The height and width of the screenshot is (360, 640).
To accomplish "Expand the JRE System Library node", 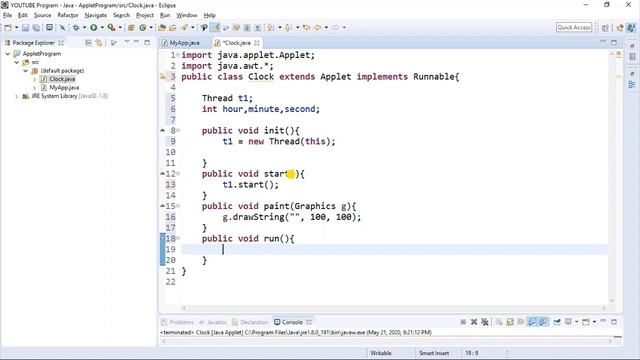I will pos(17,96).
